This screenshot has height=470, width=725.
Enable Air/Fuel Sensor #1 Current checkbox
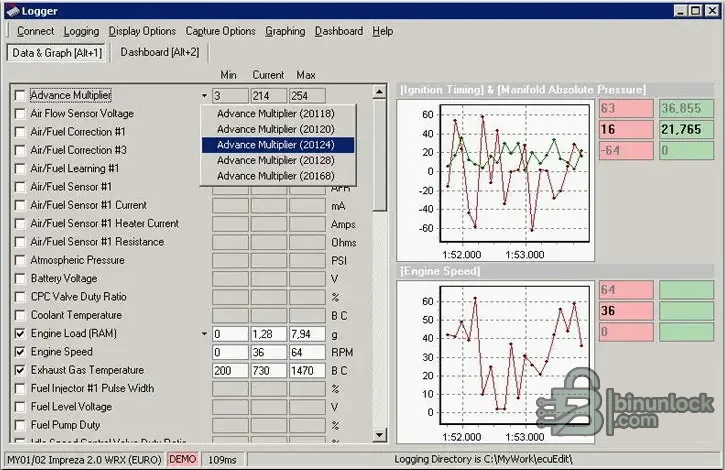(20, 205)
